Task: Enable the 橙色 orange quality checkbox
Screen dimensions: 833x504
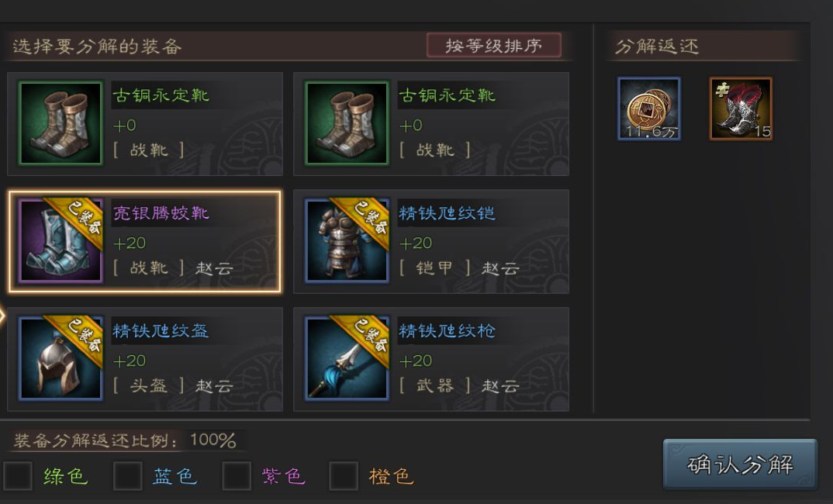Action: click(x=343, y=475)
